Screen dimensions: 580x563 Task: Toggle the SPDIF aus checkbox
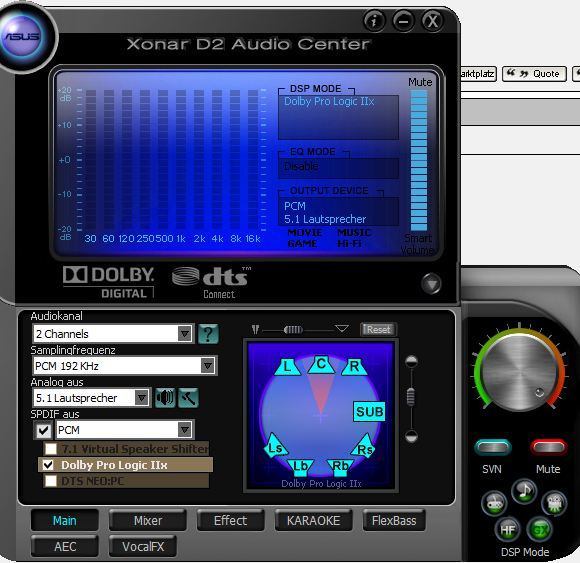click(x=43, y=430)
